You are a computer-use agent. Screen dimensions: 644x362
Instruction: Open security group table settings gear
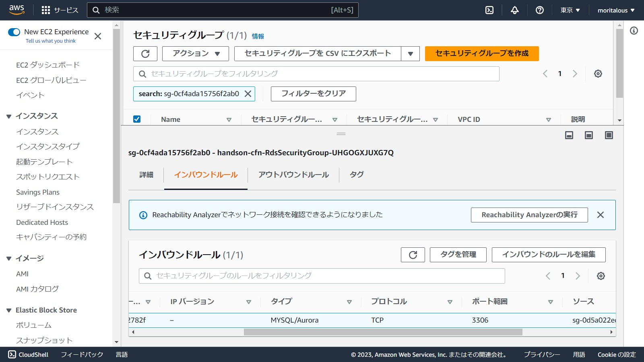pyautogui.click(x=598, y=74)
